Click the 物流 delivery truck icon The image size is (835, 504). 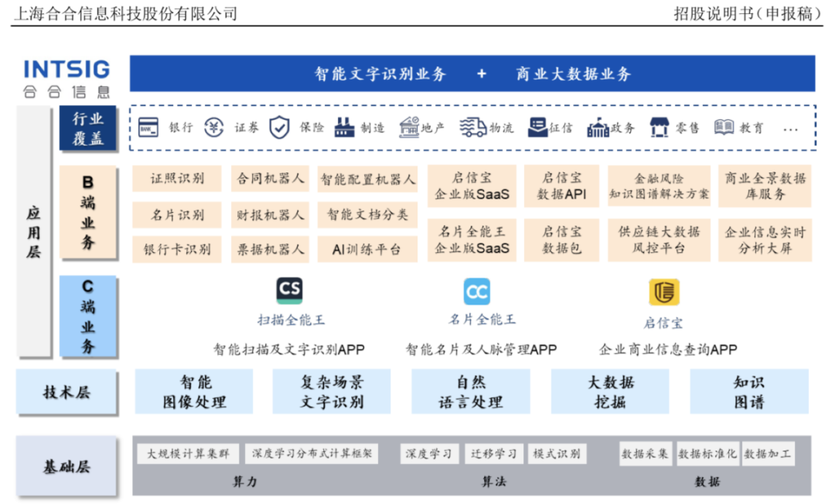(x=473, y=128)
